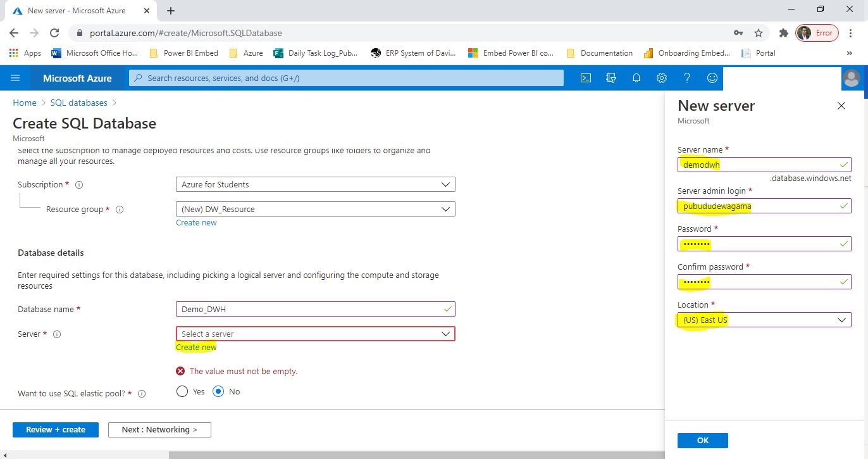This screenshot has width=868, height=459.
Task: Open the Subscription dropdown
Action: [x=315, y=184]
